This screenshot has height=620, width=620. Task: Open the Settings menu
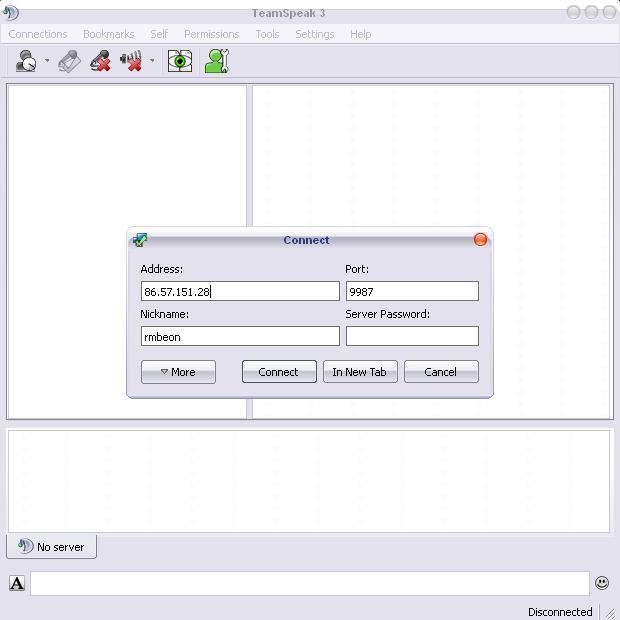point(315,34)
